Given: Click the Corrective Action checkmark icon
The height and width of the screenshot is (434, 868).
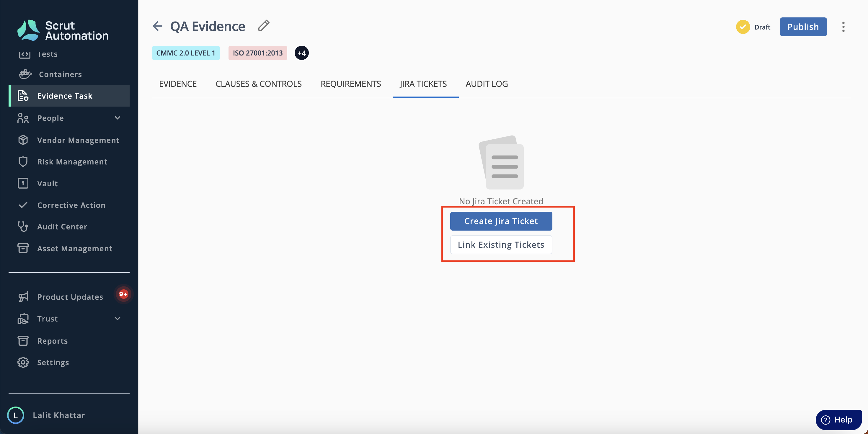Looking at the screenshot, I should (23, 205).
